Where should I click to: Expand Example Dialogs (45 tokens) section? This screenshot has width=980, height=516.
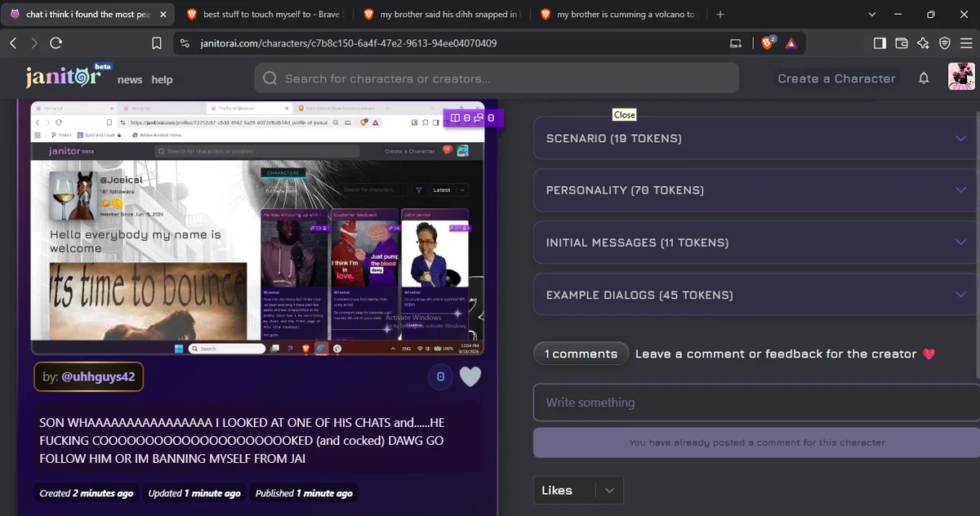(x=755, y=295)
